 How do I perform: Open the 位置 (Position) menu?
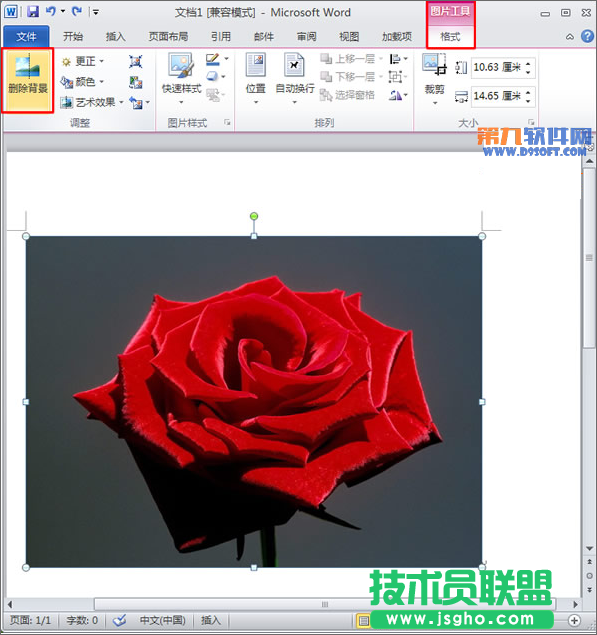click(x=256, y=78)
